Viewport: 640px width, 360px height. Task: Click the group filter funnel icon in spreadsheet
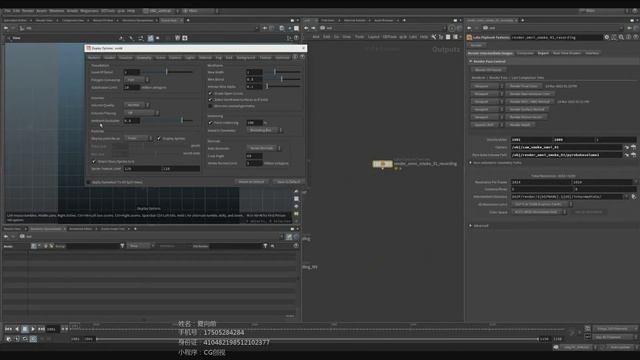[x=122, y=246]
